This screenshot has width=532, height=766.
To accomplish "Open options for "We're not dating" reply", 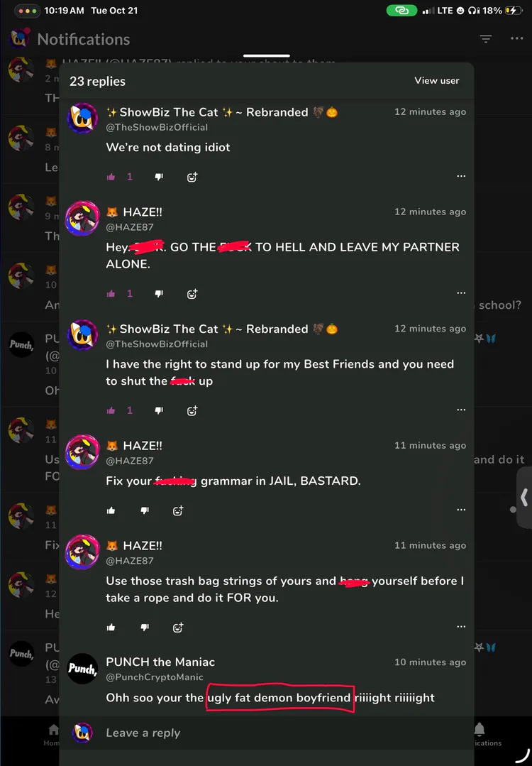I will (x=461, y=176).
